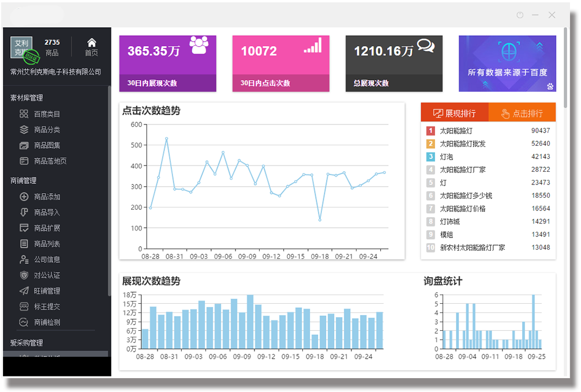Open 商品图集 gallery icon
This screenshot has height=392, width=581.
(24, 145)
